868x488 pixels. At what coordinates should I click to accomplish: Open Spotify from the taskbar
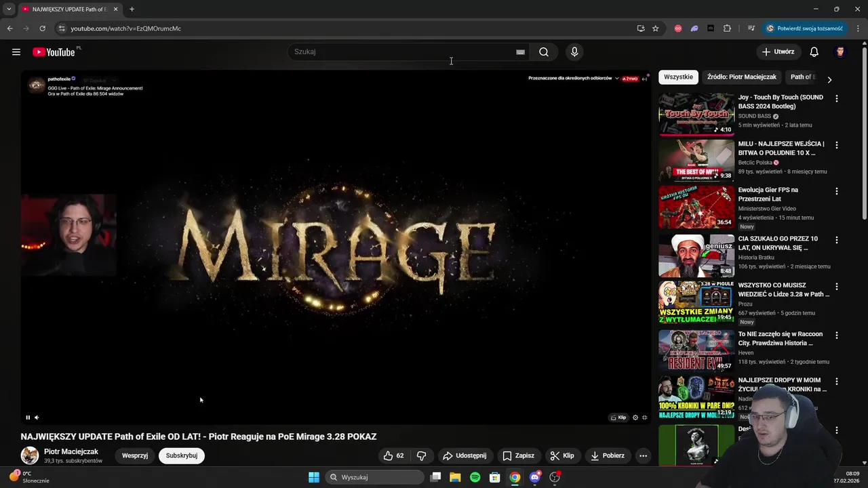[x=475, y=477]
